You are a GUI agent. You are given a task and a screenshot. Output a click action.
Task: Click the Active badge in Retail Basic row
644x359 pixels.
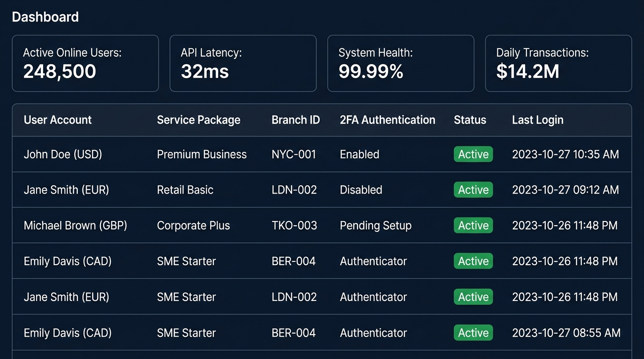473,190
